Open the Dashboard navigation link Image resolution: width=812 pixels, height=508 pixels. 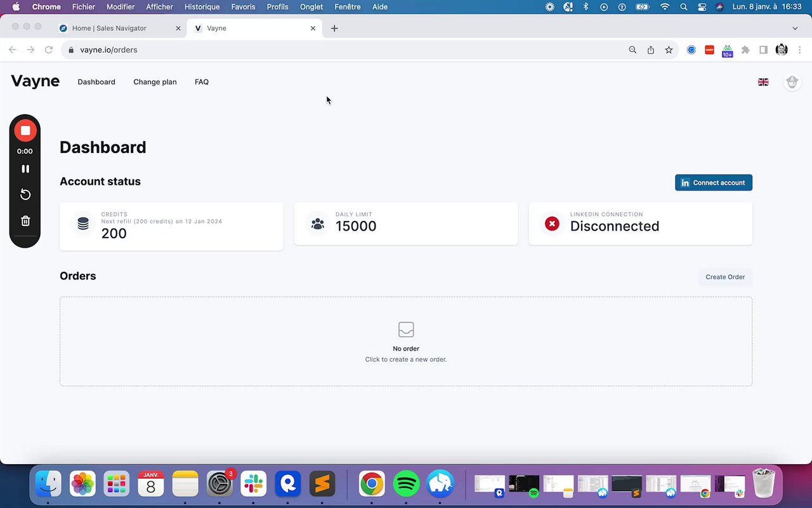pyautogui.click(x=96, y=82)
